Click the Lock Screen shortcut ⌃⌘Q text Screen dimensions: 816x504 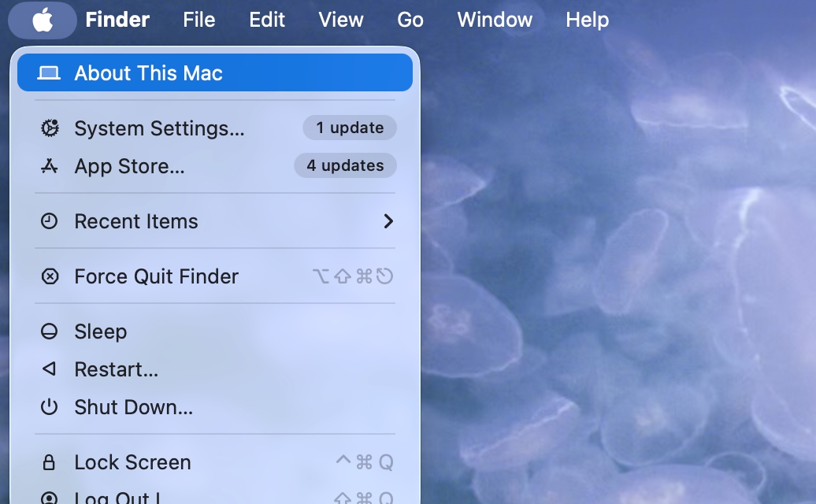[364, 462]
